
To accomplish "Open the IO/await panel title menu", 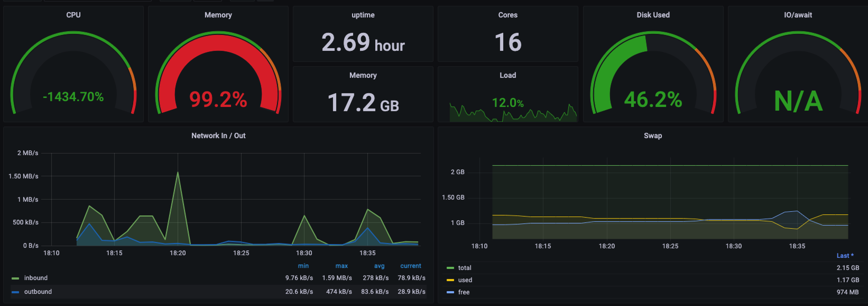I will pyautogui.click(x=798, y=15).
